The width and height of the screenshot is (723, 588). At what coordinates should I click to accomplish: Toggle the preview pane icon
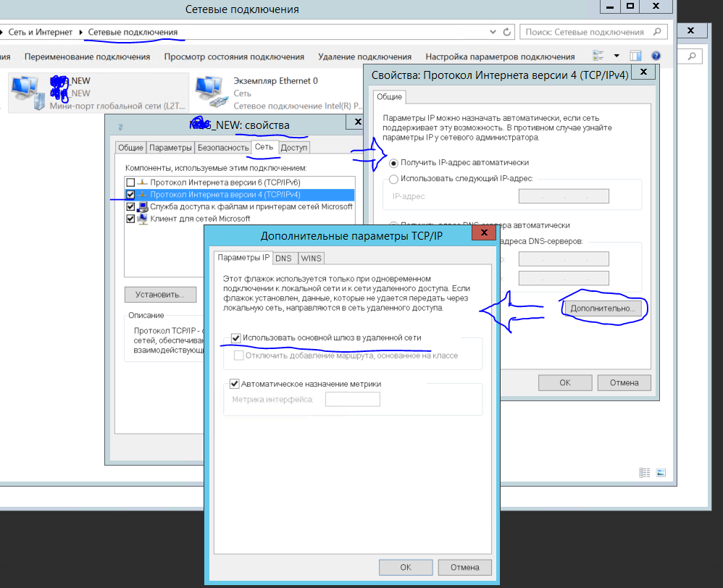point(635,56)
